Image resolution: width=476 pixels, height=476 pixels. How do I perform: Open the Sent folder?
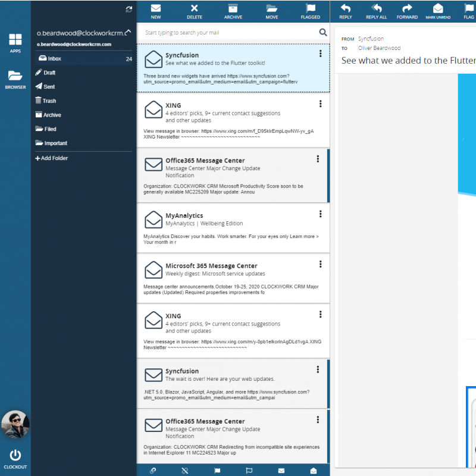(x=45, y=86)
